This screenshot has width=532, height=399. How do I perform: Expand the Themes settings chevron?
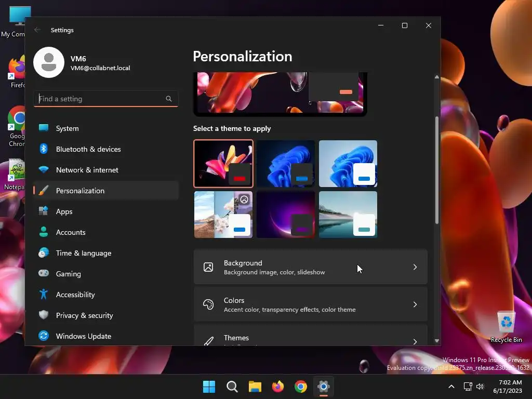415,341
